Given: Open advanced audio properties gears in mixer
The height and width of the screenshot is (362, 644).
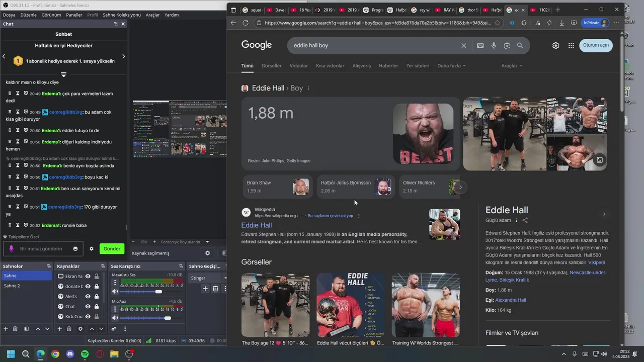Looking at the screenshot, I should [x=114, y=329].
